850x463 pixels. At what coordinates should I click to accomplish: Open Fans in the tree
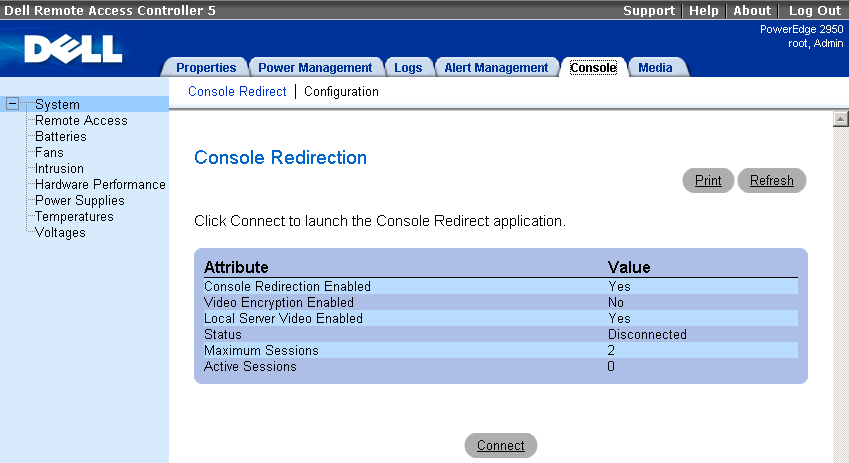49,152
